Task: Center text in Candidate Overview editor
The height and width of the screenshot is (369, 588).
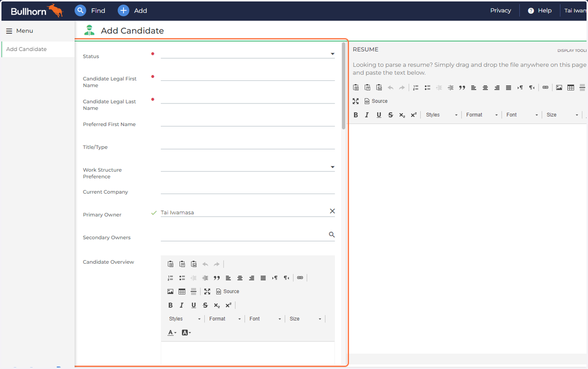Action: pos(240,278)
